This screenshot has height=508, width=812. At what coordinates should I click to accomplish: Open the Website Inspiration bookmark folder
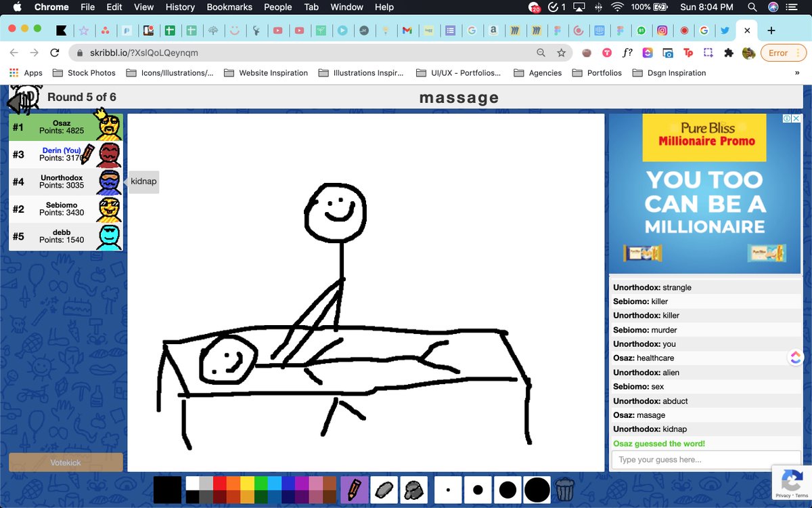tap(266, 72)
